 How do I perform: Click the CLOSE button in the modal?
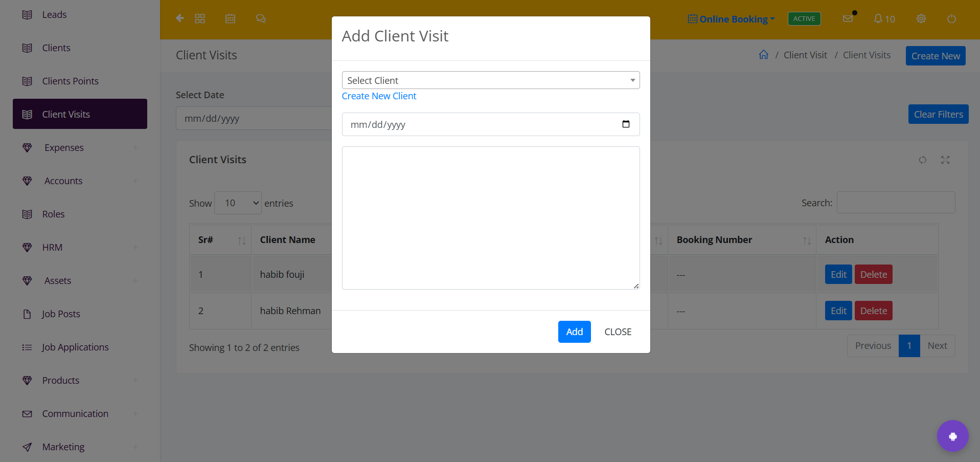pos(618,332)
